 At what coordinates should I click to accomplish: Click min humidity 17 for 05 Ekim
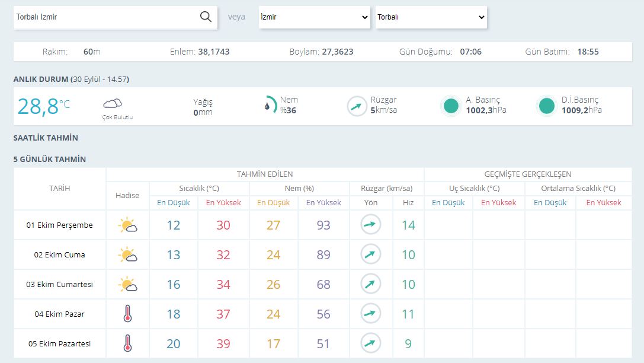(x=274, y=343)
